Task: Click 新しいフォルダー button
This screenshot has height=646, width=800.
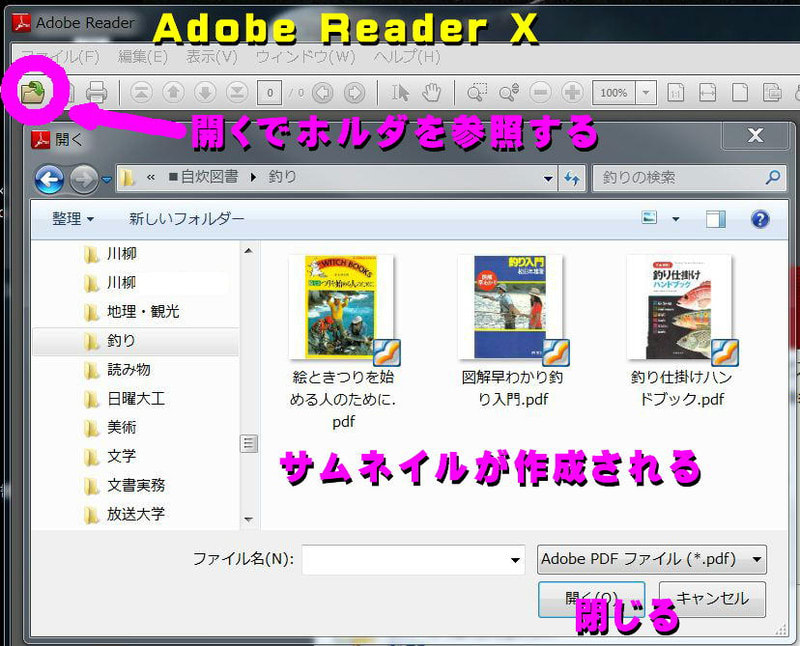Action: (x=186, y=219)
